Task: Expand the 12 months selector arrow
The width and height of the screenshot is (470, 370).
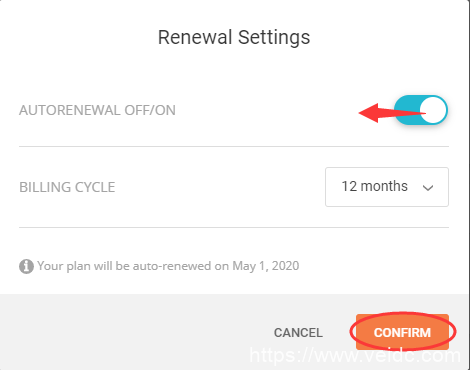Action: click(x=428, y=188)
